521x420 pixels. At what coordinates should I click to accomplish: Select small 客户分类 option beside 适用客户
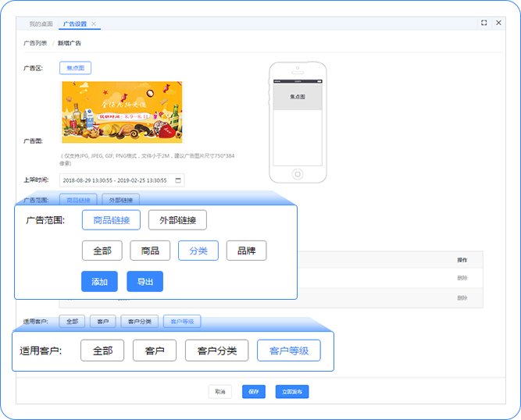tap(140, 321)
